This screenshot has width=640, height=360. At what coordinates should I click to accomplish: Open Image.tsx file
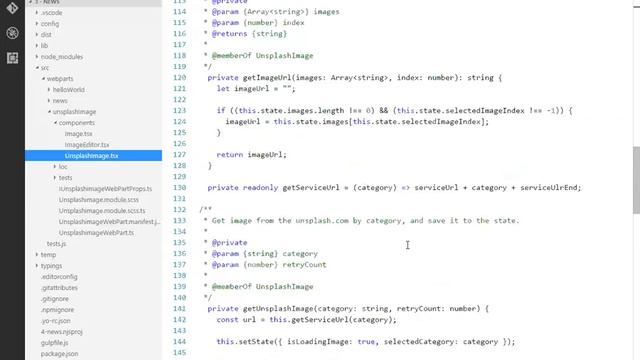pos(78,134)
